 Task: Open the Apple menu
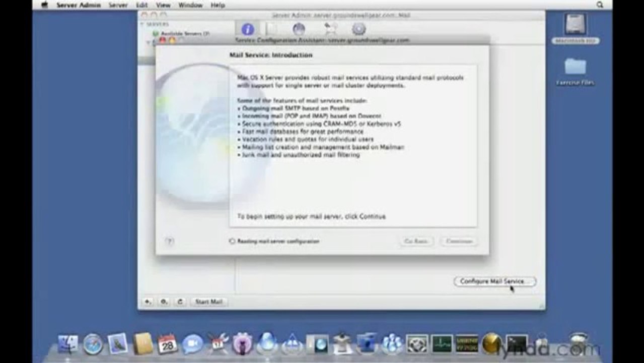pyautogui.click(x=45, y=5)
